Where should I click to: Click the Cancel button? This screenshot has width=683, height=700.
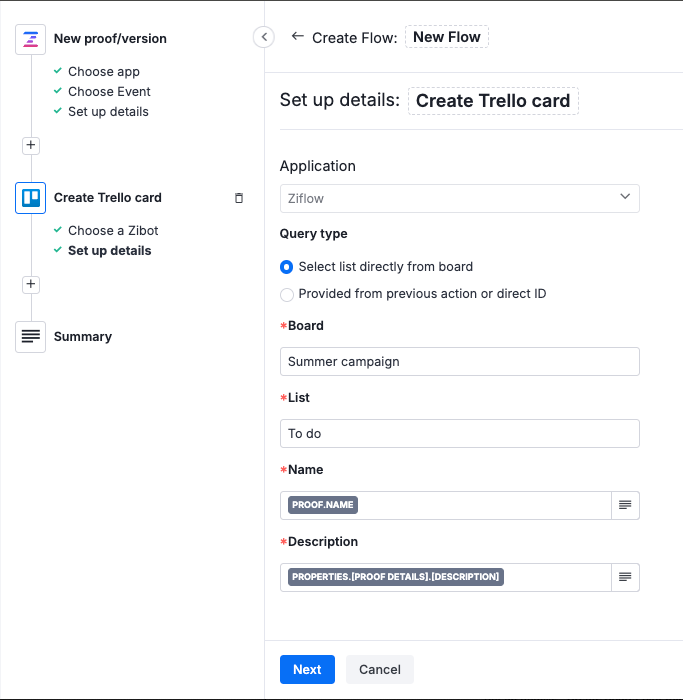pos(380,669)
